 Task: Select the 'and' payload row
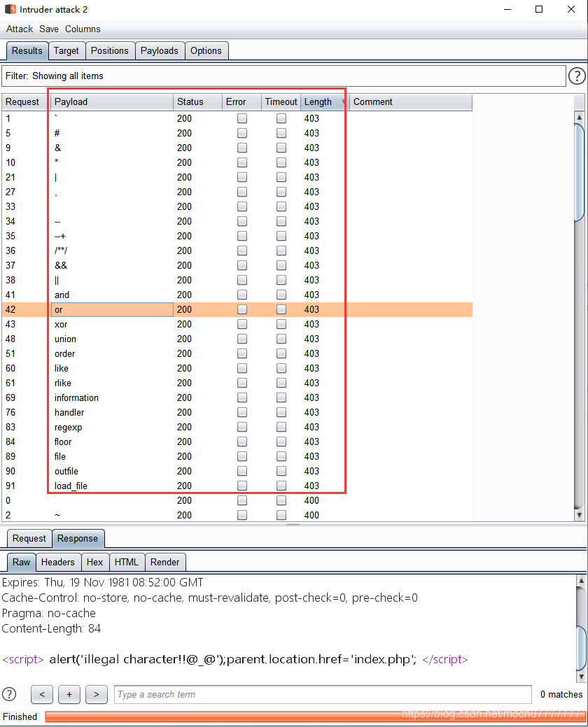(237, 295)
